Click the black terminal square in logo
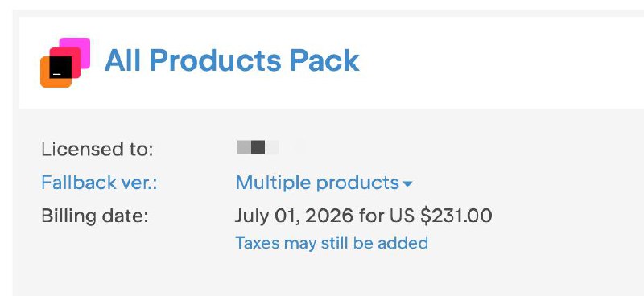 click(60, 67)
